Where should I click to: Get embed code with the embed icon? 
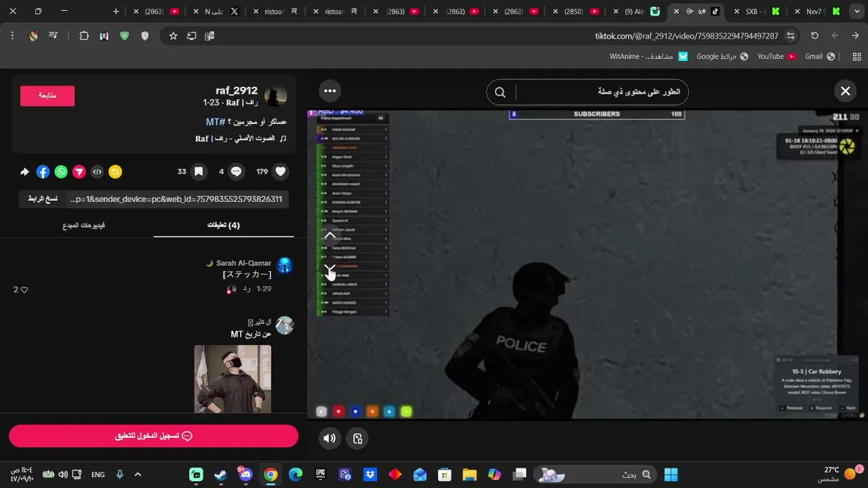coord(97,171)
